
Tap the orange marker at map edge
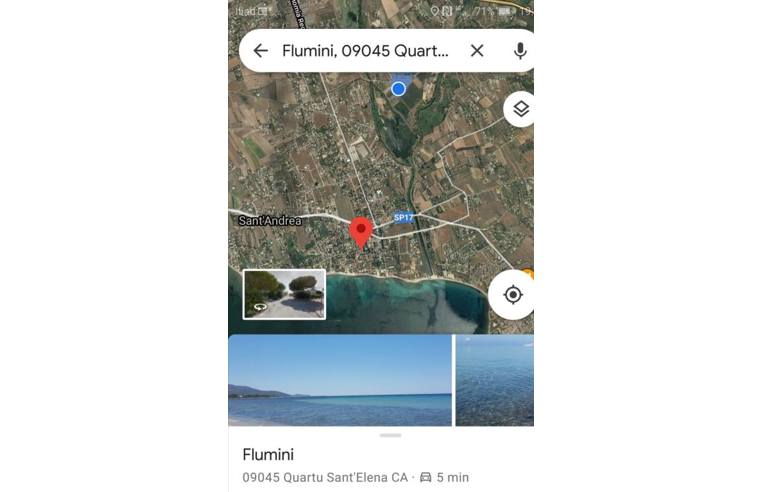tap(528, 274)
